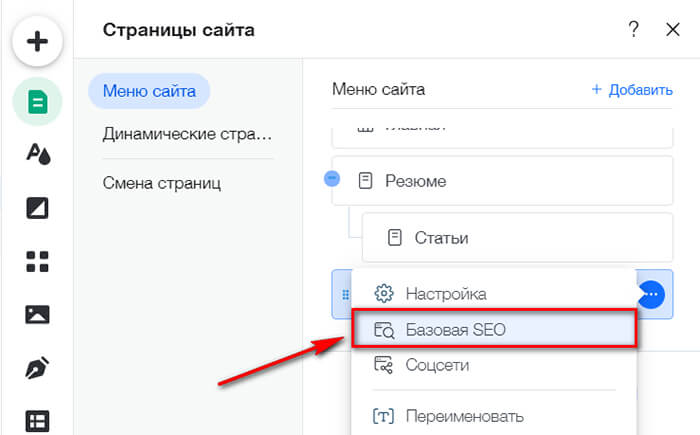Choose Базовая SEO from the context menu
The image size is (700, 435).
(455, 330)
